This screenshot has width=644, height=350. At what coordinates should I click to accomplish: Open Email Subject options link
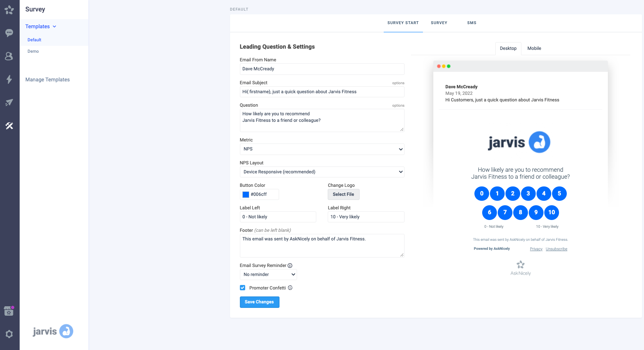coord(398,83)
